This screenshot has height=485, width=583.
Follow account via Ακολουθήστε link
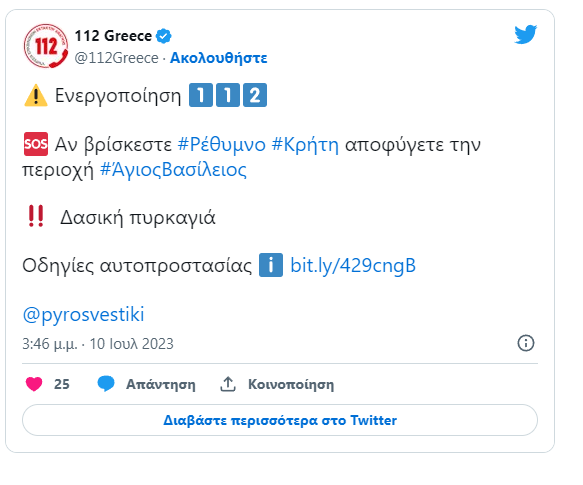tap(219, 58)
